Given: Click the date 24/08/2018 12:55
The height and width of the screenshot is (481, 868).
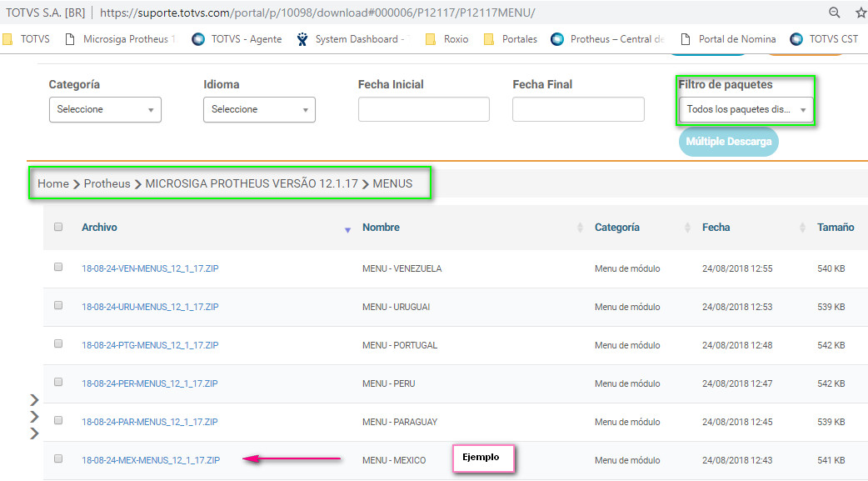Looking at the screenshot, I should (737, 268).
